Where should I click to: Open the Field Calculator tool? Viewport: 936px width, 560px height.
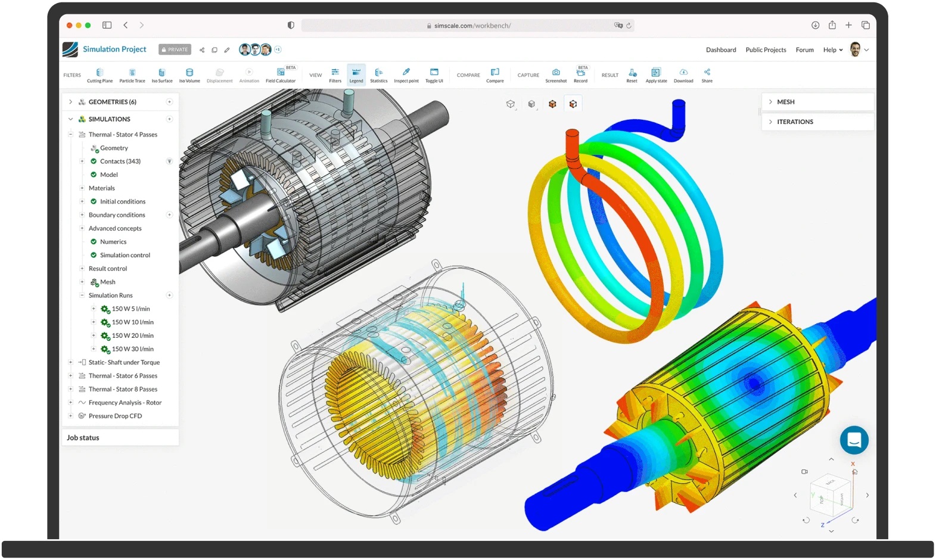[x=280, y=75]
